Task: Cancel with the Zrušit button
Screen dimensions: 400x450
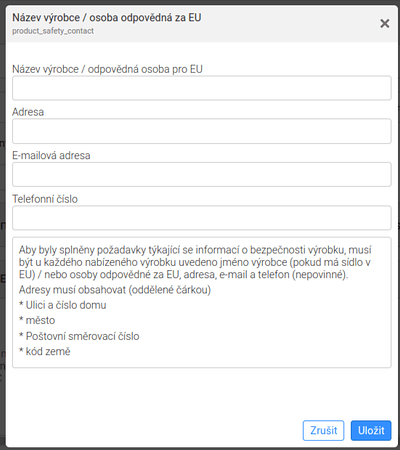Action: (x=323, y=430)
